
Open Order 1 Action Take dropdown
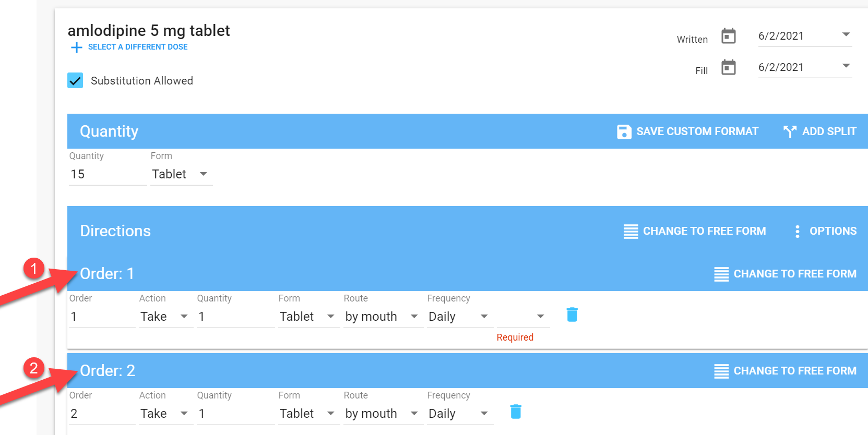click(x=166, y=317)
